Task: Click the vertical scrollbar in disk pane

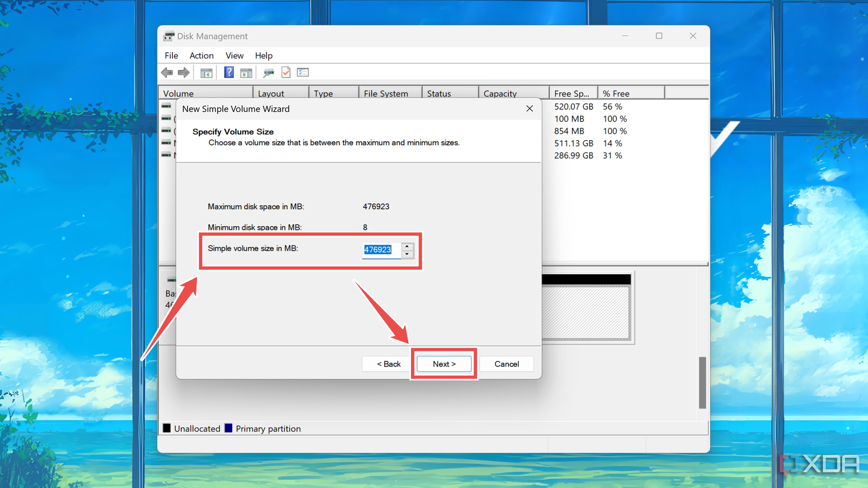Action: [702, 382]
